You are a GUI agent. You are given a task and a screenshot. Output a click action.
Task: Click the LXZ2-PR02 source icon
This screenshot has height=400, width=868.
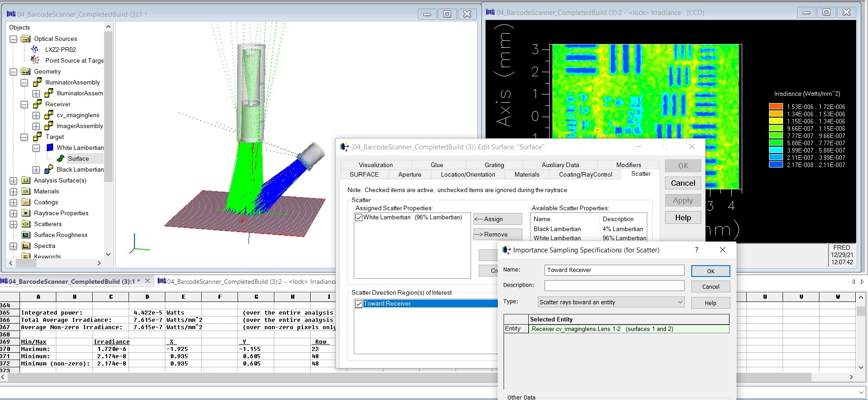pyautogui.click(x=35, y=49)
